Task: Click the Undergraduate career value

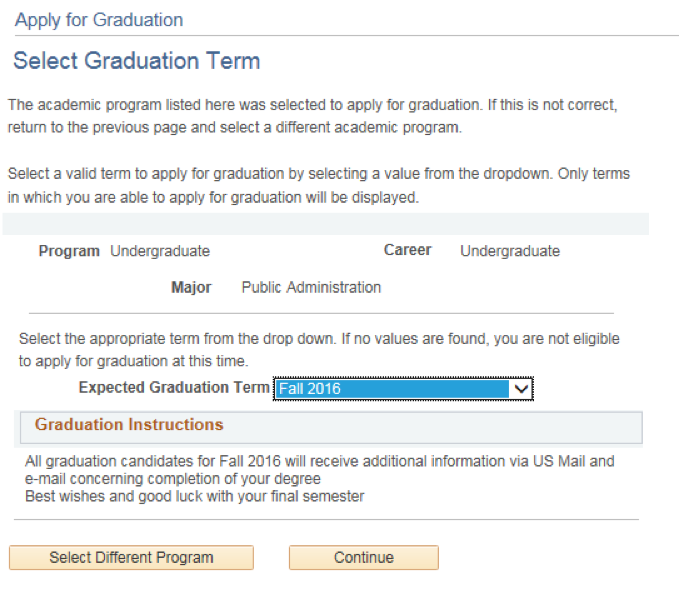Action: 510,251
